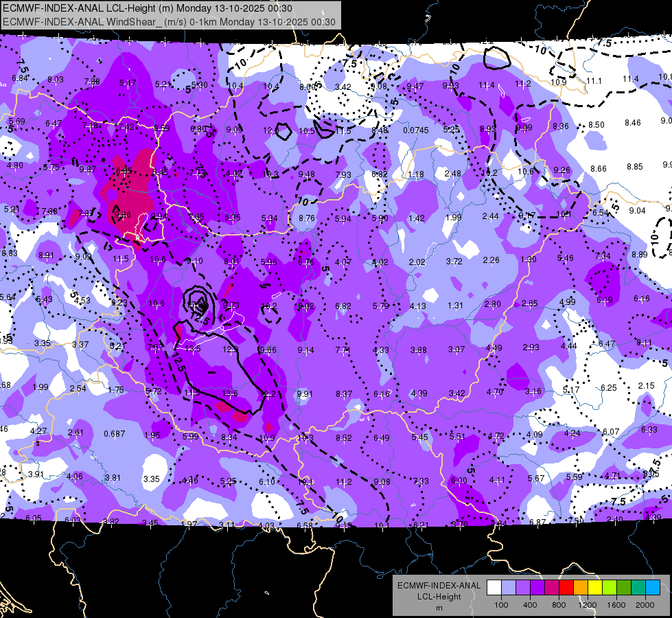
Task: Click the light blue legend swatch
Action: click(508, 588)
